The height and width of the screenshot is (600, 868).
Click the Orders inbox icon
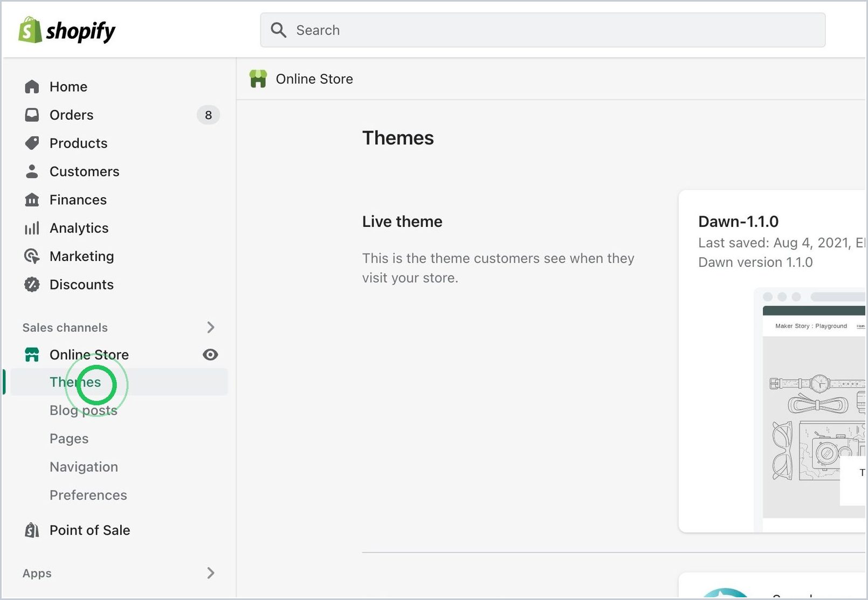coord(32,115)
